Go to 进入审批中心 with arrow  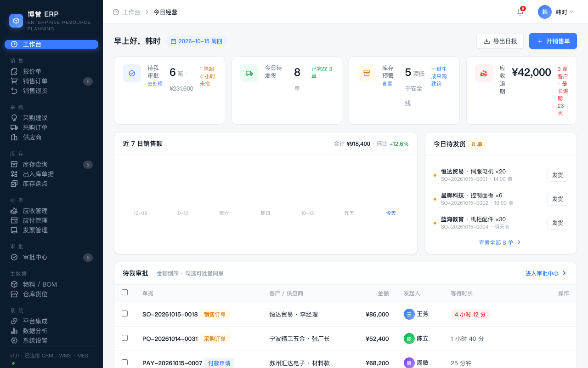pyautogui.click(x=546, y=273)
